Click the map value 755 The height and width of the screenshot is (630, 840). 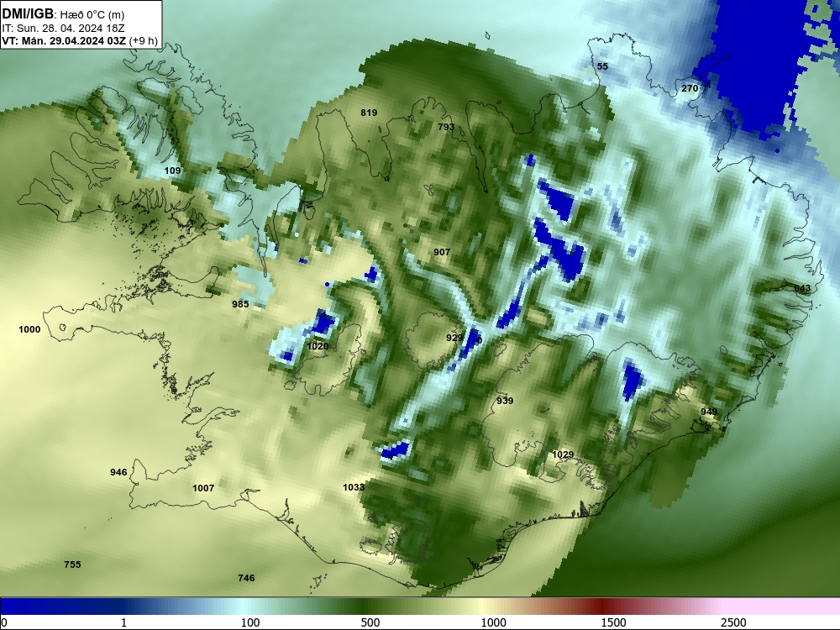point(72,564)
